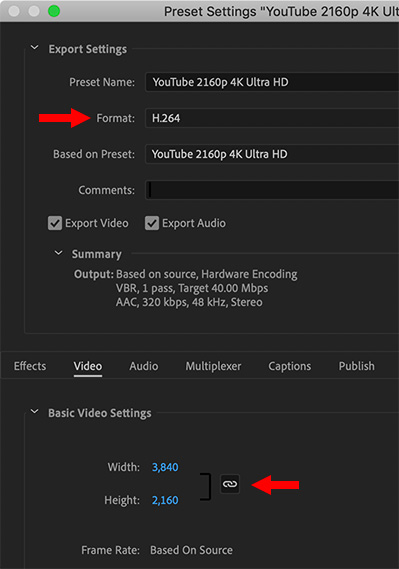Open the Format dropdown showing H.264

pos(272,118)
